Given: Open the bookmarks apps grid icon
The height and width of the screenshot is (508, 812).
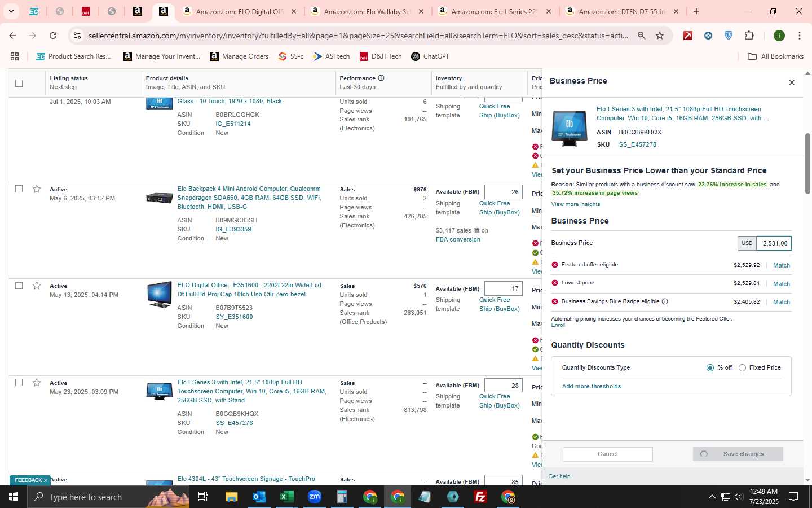Looking at the screenshot, I should (15, 56).
